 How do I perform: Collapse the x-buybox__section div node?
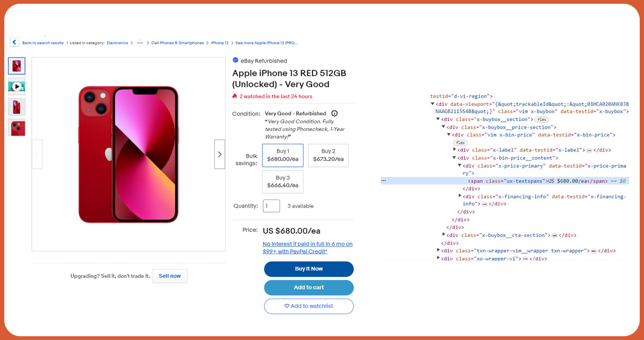pos(438,120)
